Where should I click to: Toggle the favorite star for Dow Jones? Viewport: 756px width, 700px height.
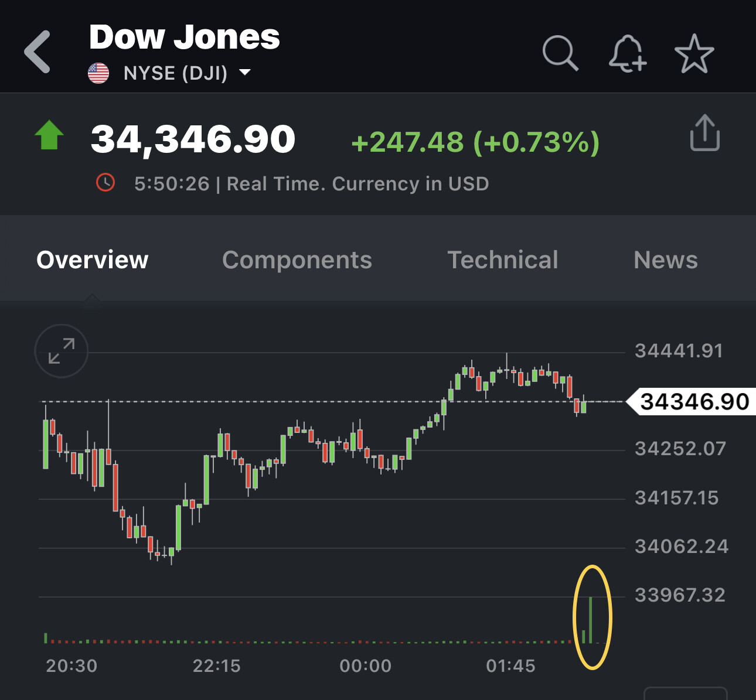click(694, 53)
